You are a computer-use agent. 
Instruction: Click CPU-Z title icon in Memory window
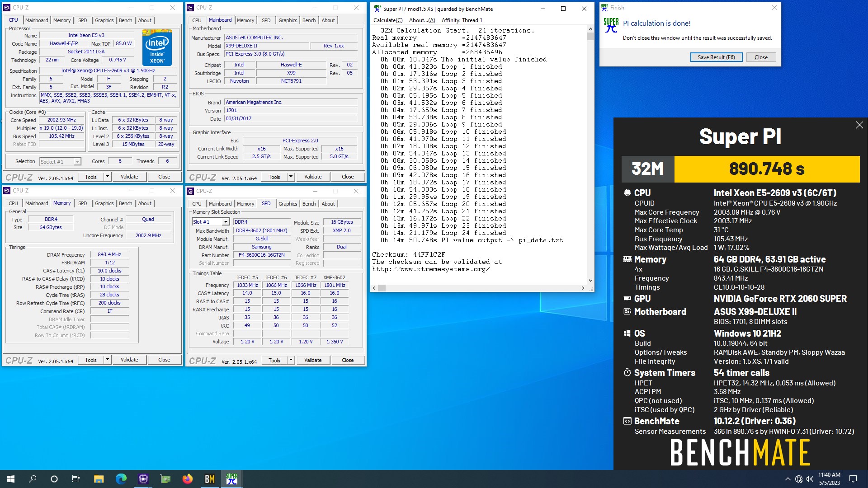(7, 191)
